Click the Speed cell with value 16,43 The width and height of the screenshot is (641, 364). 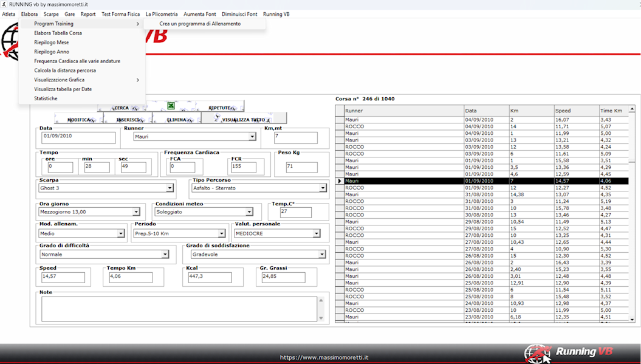(577, 263)
